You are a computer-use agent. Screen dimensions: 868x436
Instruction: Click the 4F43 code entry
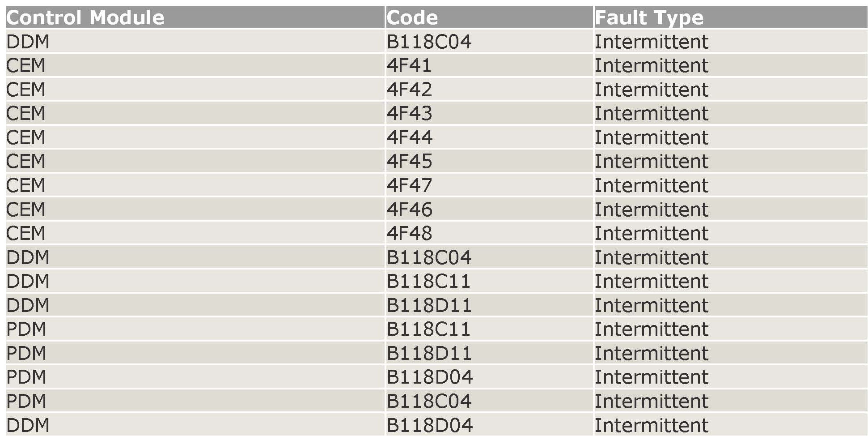(409, 114)
